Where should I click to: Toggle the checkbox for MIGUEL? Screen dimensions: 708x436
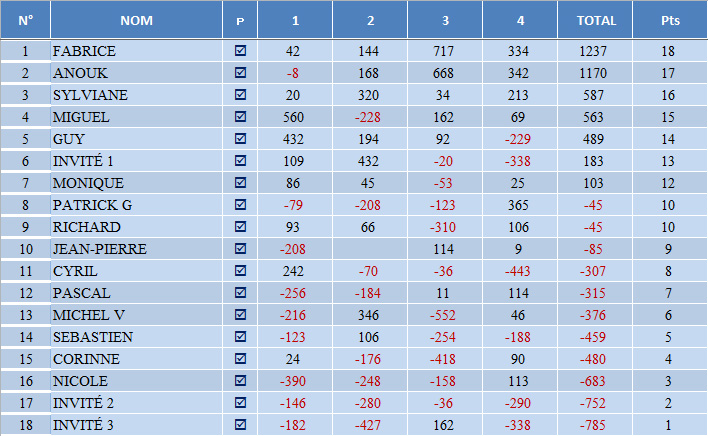point(240,117)
